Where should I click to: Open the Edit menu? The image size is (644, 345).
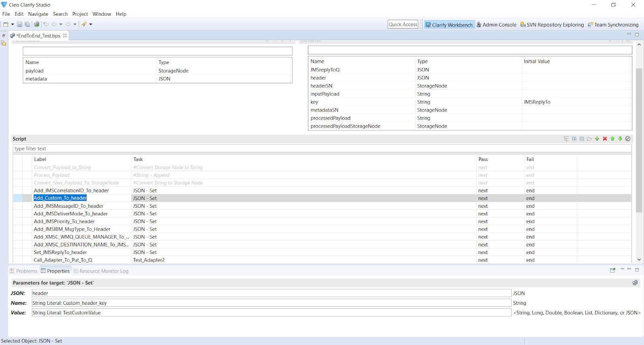[19, 14]
